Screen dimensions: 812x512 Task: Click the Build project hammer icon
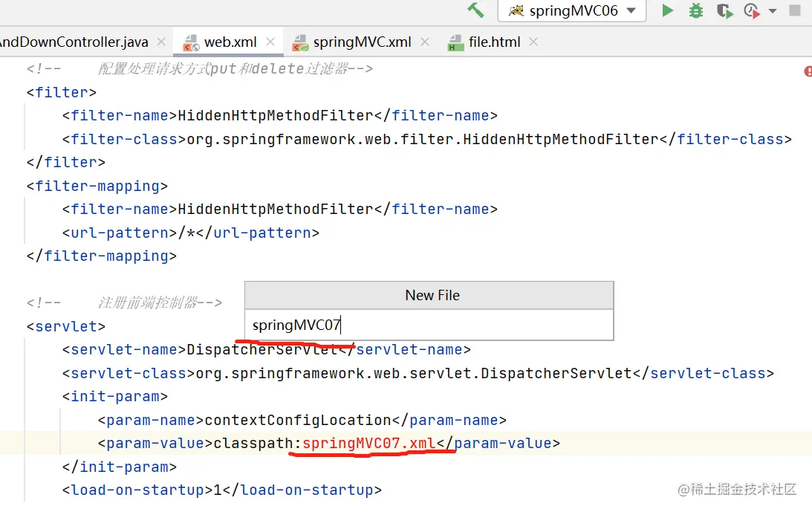[475, 10]
